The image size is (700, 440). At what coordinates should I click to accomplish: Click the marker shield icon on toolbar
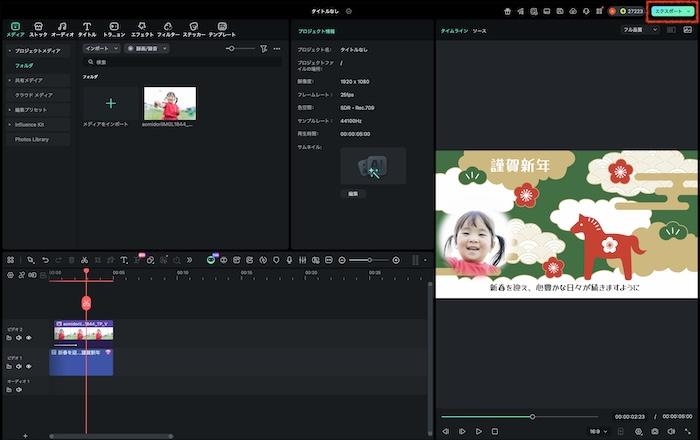(276, 260)
